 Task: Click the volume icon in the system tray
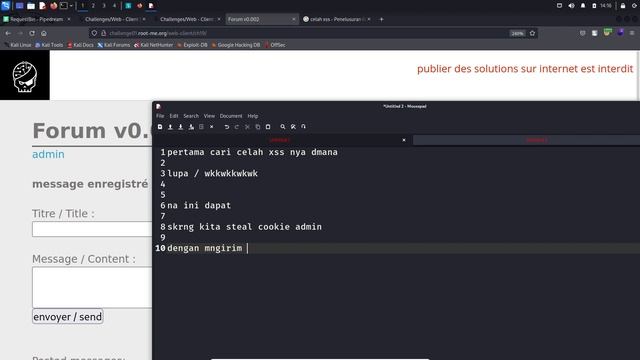coord(571,6)
